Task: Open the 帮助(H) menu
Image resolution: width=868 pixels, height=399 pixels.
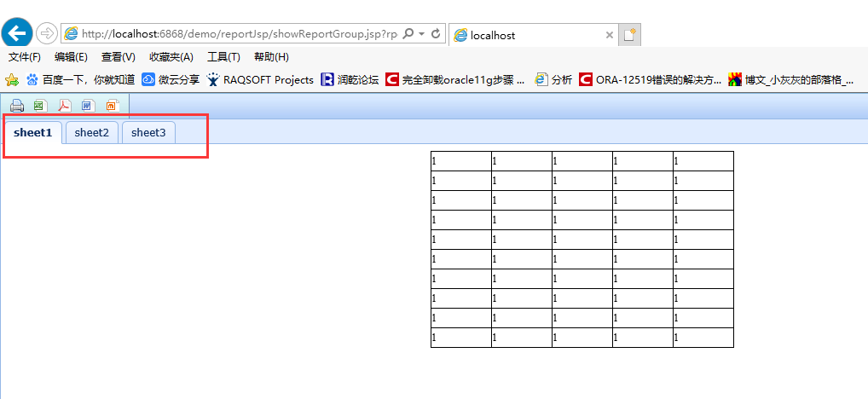Action: 271,57
